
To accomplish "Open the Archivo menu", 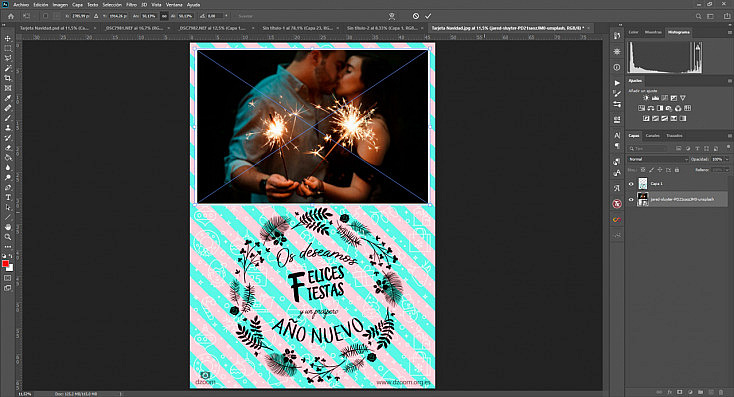I will point(21,4).
